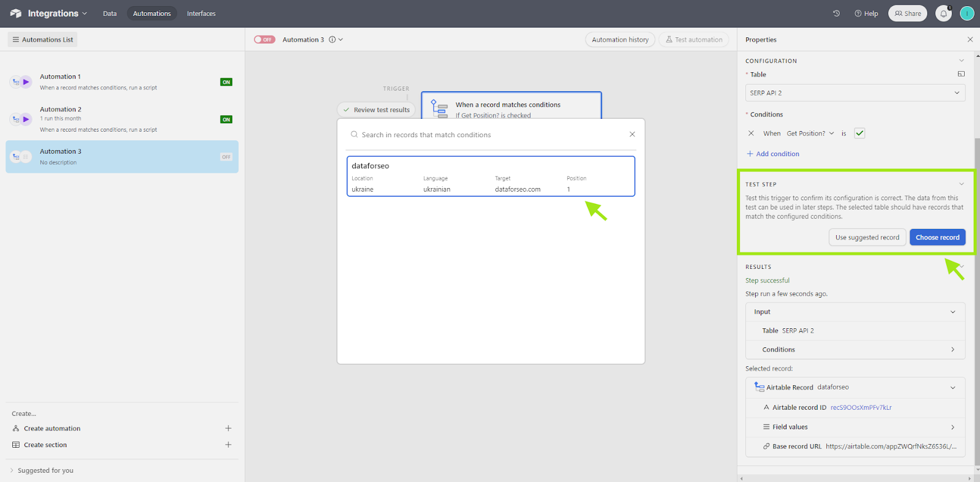
Task: Open Automation history
Action: 620,39
